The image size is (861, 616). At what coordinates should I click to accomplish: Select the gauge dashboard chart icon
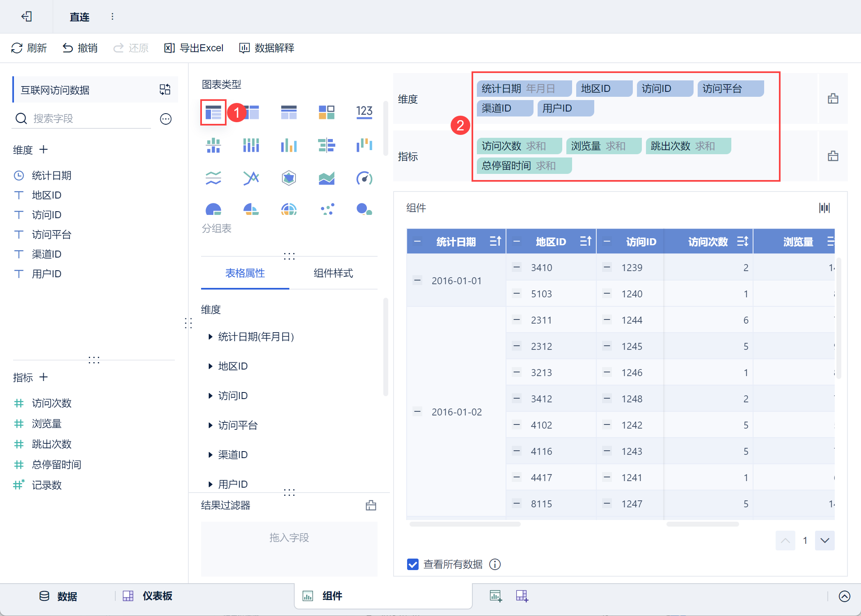364,178
